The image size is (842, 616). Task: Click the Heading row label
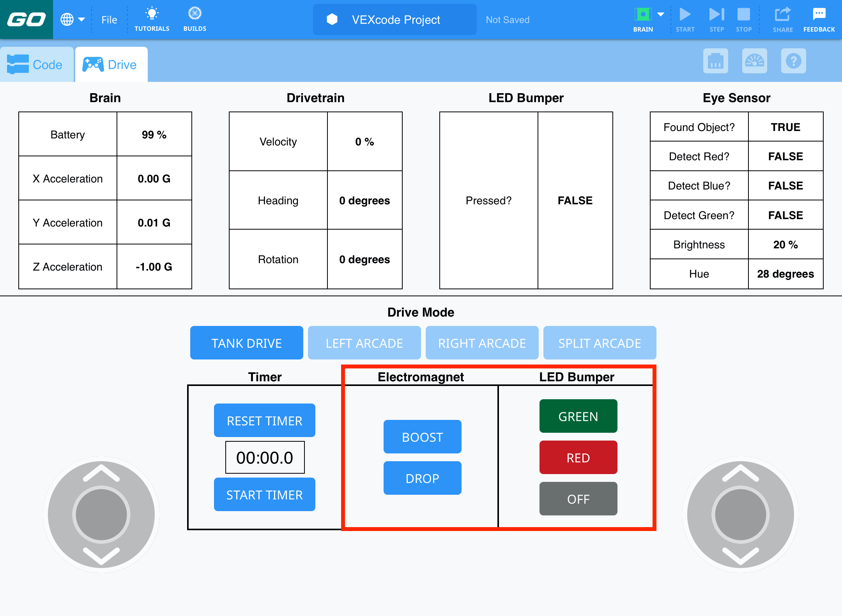coord(278,200)
